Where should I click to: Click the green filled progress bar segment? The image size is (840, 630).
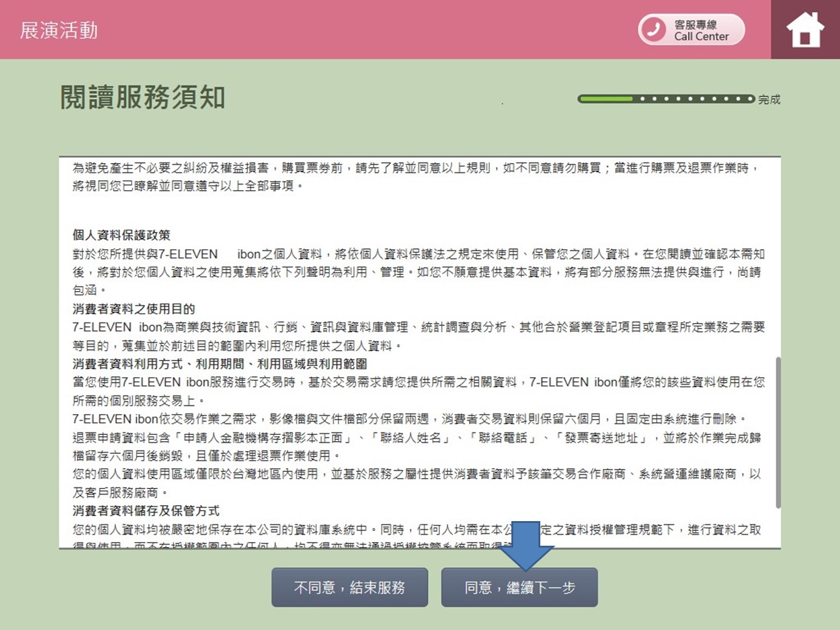pos(607,98)
